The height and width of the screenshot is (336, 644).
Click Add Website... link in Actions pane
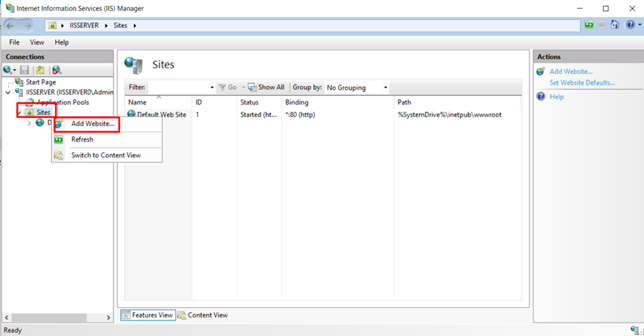(x=571, y=71)
